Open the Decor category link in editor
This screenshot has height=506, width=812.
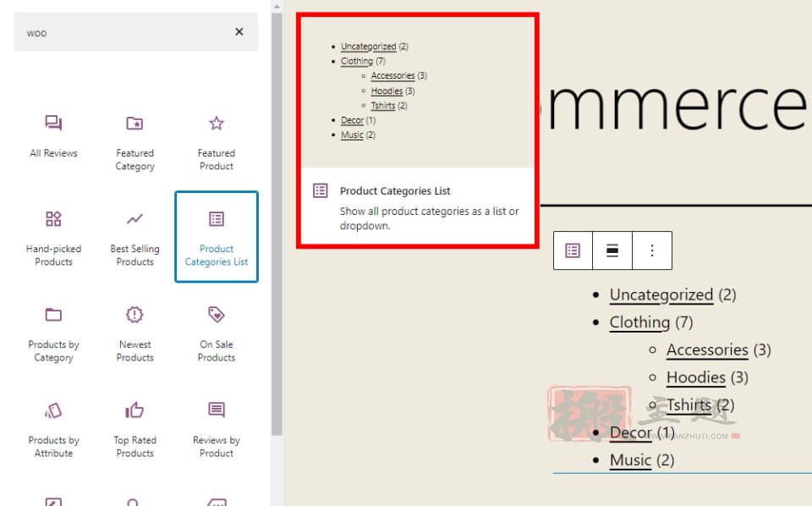(631, 432)
